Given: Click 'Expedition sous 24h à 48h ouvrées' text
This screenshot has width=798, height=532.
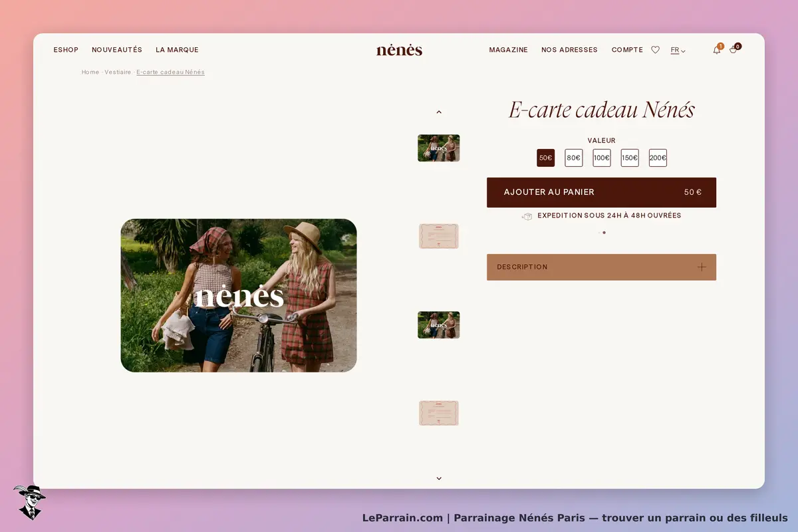Looking at the screenshot, I should pos(609,215).
